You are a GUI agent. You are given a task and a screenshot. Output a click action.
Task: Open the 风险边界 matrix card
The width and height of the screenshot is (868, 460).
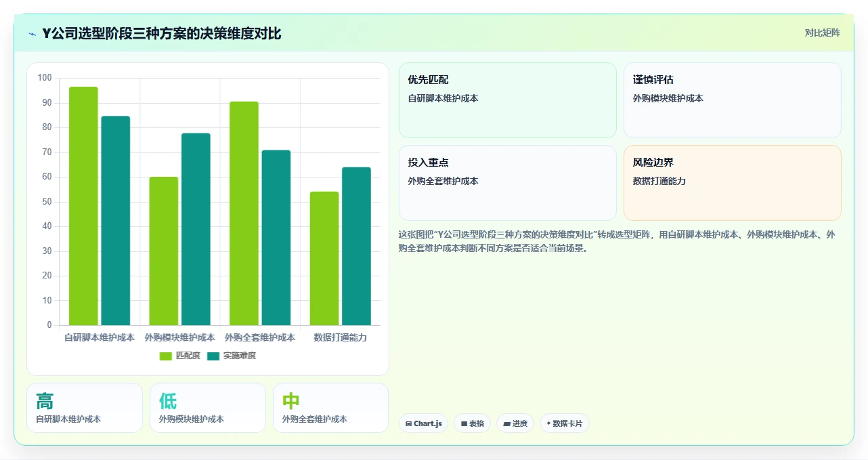[x=733, y=183]
